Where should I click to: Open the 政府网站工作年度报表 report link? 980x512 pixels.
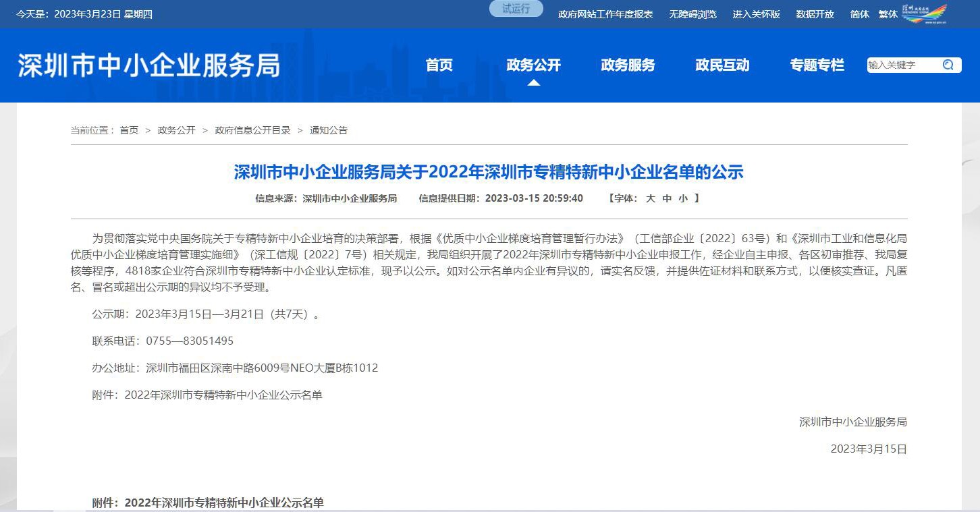[604, 13]
